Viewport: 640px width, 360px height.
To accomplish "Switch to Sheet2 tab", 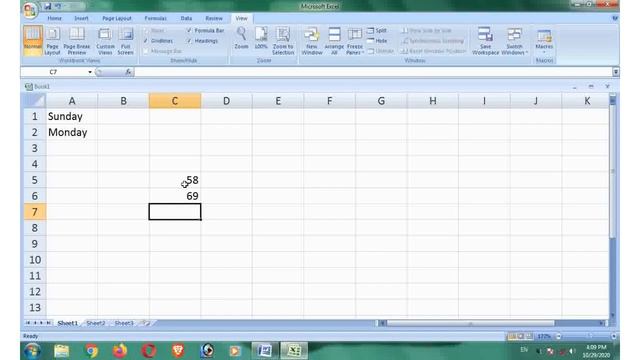I will click(96, 323).
